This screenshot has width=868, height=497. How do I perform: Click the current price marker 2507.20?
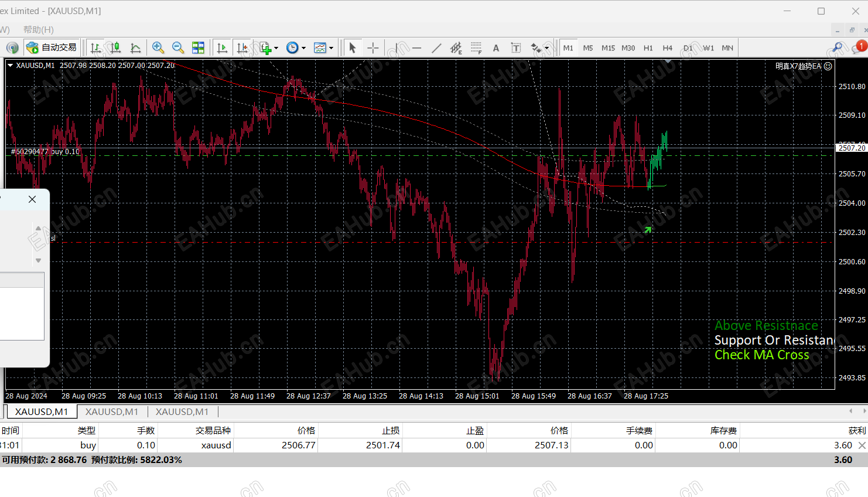tap(852, 148)
